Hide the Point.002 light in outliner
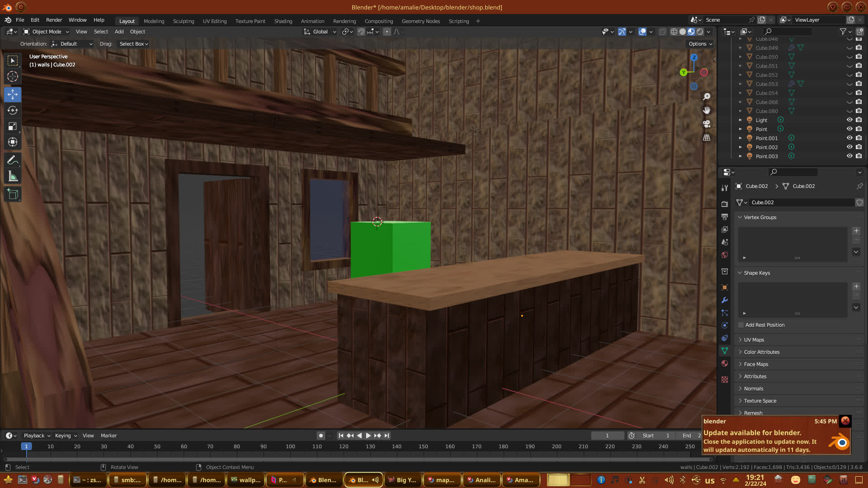Screen dimensions: 868x488 click(x=849, y=147)
